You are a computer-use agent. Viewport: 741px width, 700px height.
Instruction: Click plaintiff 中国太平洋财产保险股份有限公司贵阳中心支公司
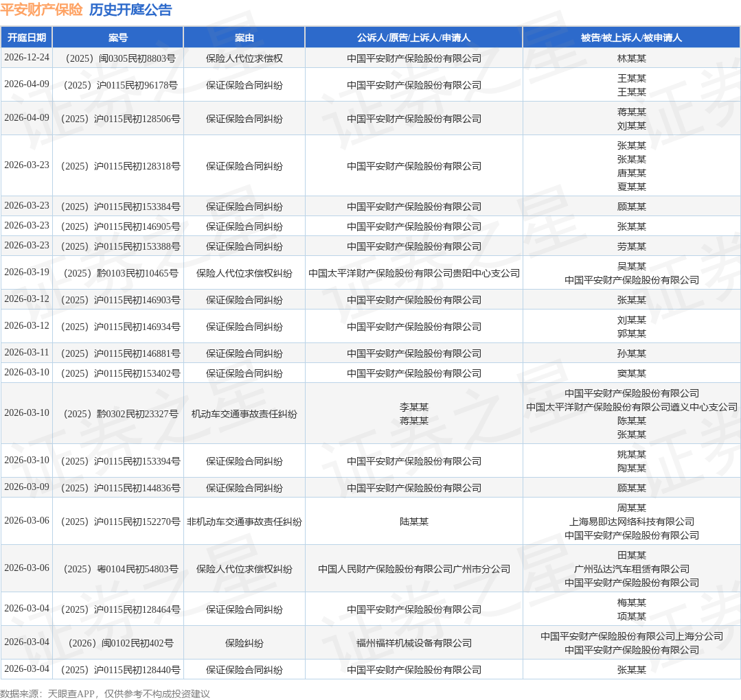click(x=414, y=273)
